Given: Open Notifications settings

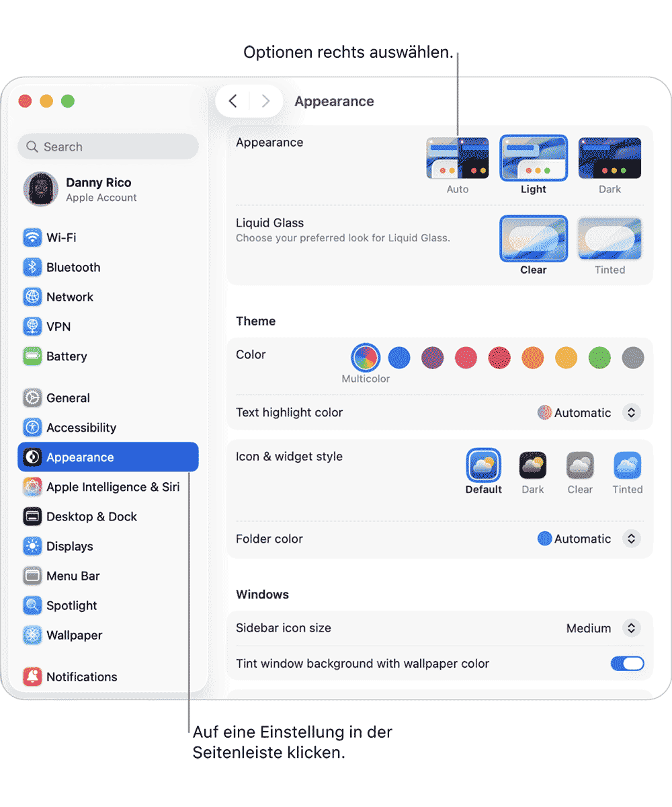Looking at the screenshot, I should point(81,677).
